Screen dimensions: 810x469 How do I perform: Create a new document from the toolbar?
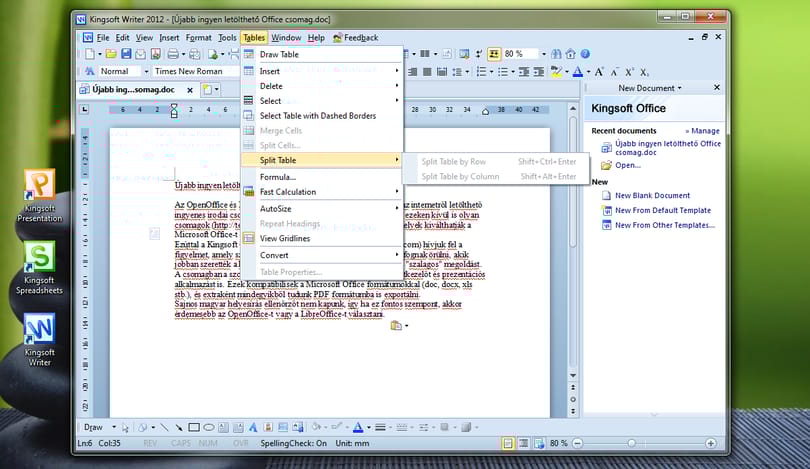89,54
